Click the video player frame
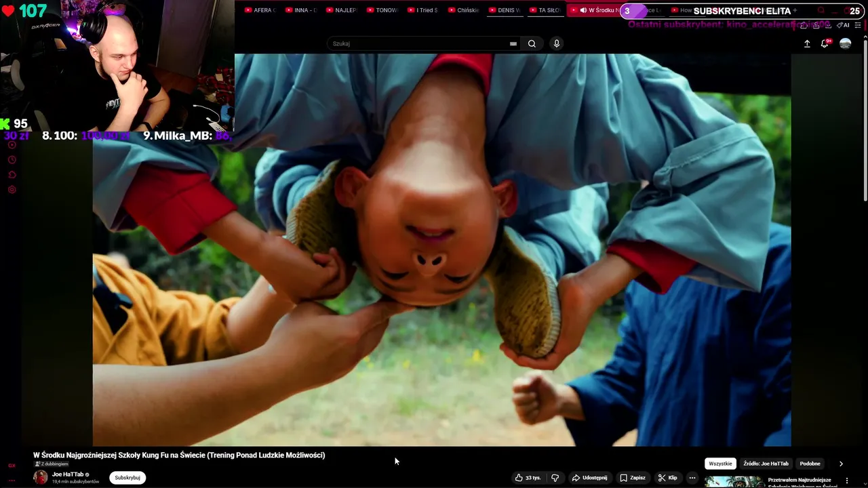 point(441,250)
